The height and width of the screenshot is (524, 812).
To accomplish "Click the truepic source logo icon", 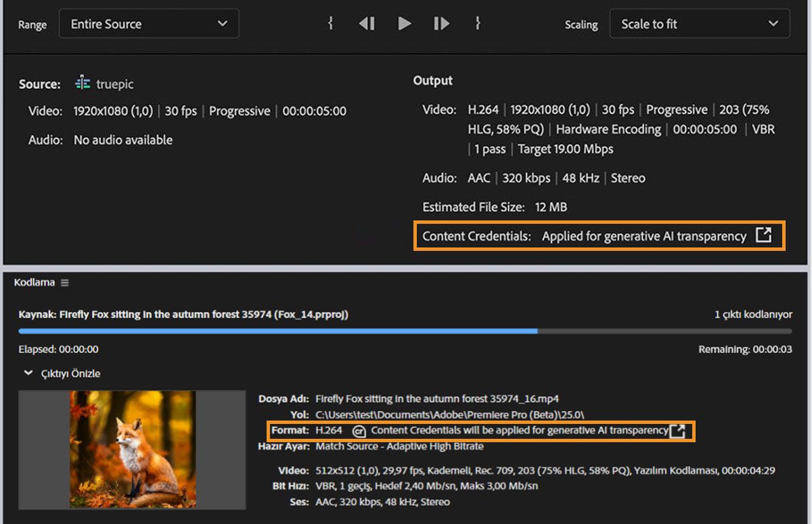I will [83, 84].
